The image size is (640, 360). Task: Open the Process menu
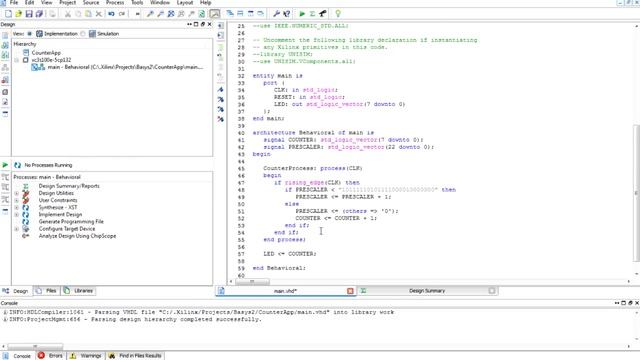(x=115, y=2)
